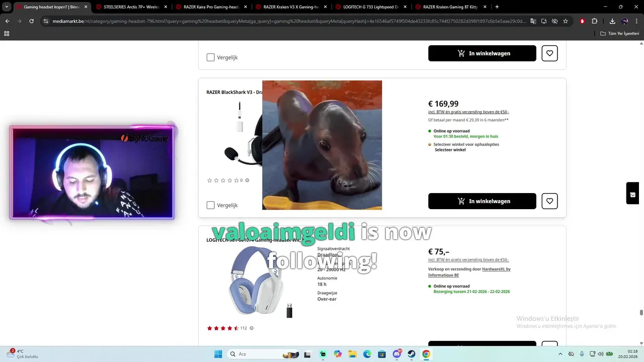Open Microsoft Edge from the taskbar
Viewport: 644px width, 362px height.
pos(367,354)
